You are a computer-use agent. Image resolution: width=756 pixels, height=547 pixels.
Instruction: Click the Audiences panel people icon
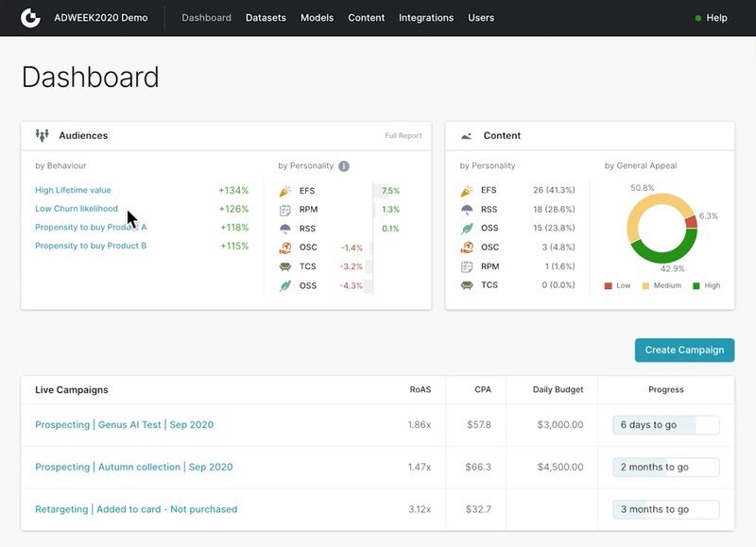point(42,136)
